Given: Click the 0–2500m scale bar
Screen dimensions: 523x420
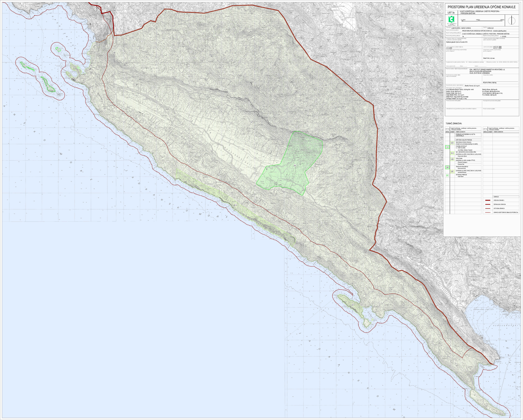Looking at the screenshot, I should pyautogui.click(x=483, y=20).
